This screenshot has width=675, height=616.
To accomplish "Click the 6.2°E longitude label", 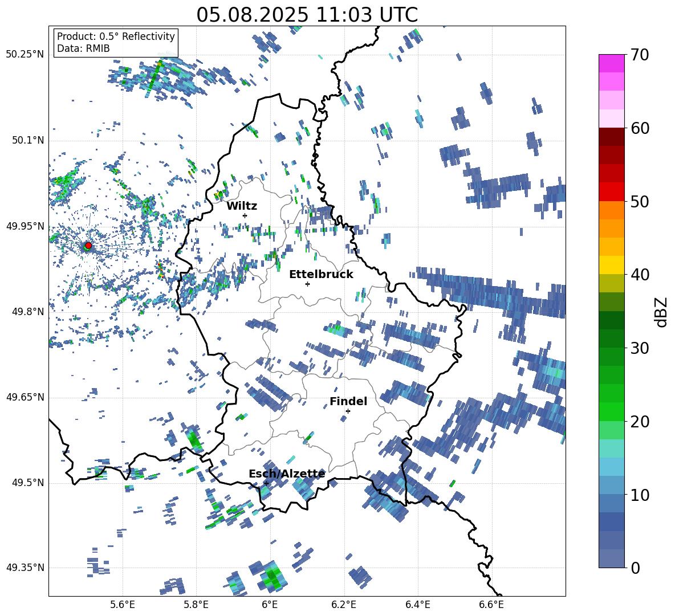I will pos(344,605).
